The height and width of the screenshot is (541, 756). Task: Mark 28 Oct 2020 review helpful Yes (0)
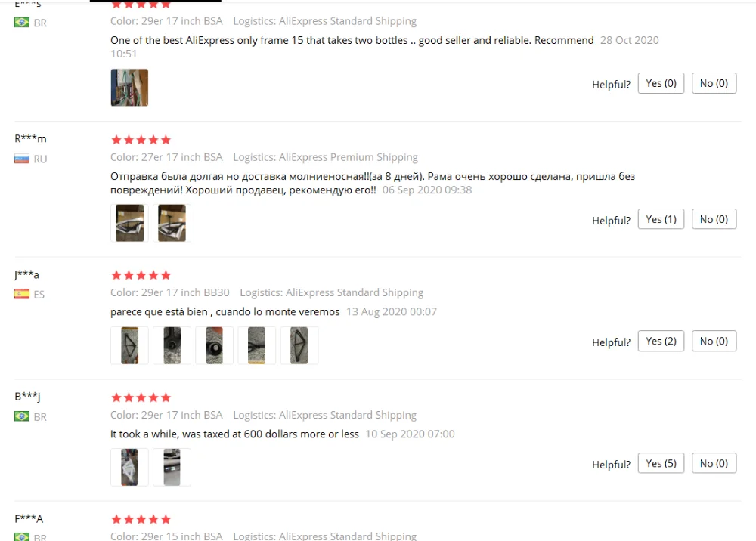661,83
